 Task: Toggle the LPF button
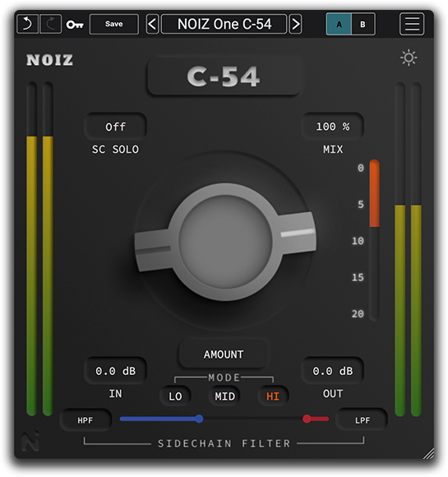(362, 420)
